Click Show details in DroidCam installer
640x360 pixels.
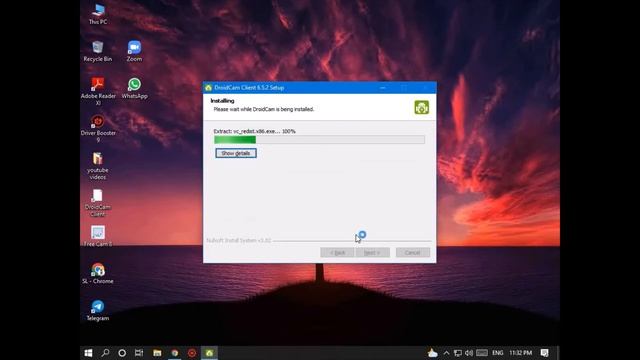pos(236,153)
